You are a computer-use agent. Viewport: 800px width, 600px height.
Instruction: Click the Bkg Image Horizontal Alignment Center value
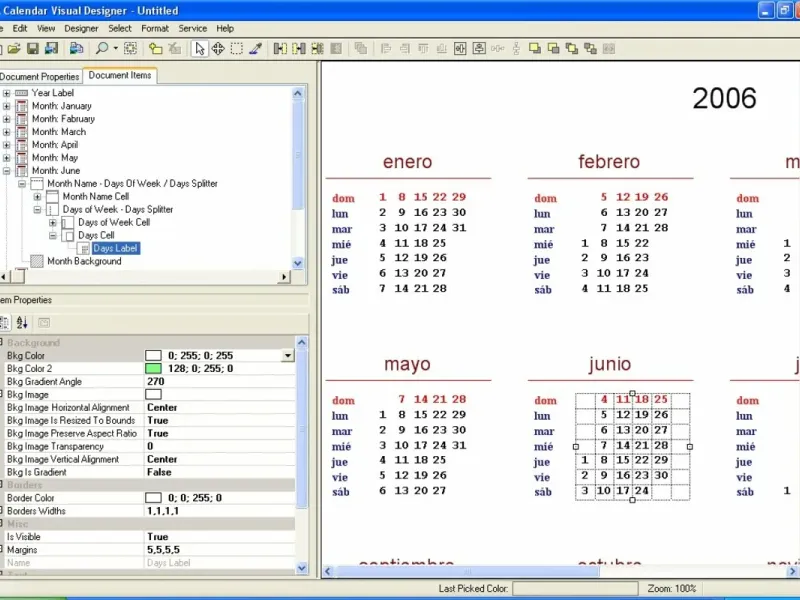coord(162,408)
